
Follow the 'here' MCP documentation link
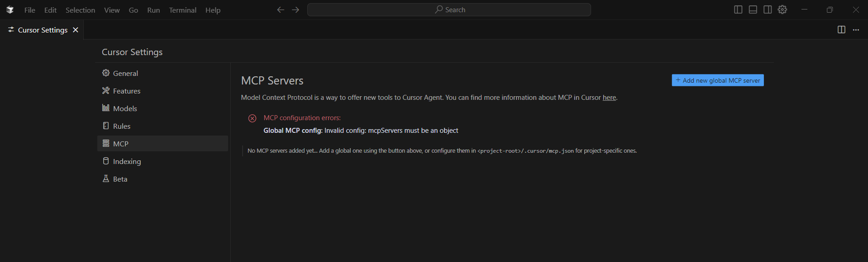click(x=609, y=98)
